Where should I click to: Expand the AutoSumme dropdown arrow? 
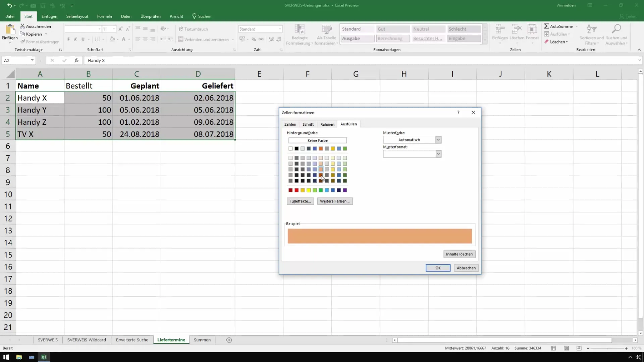[577, 26]
